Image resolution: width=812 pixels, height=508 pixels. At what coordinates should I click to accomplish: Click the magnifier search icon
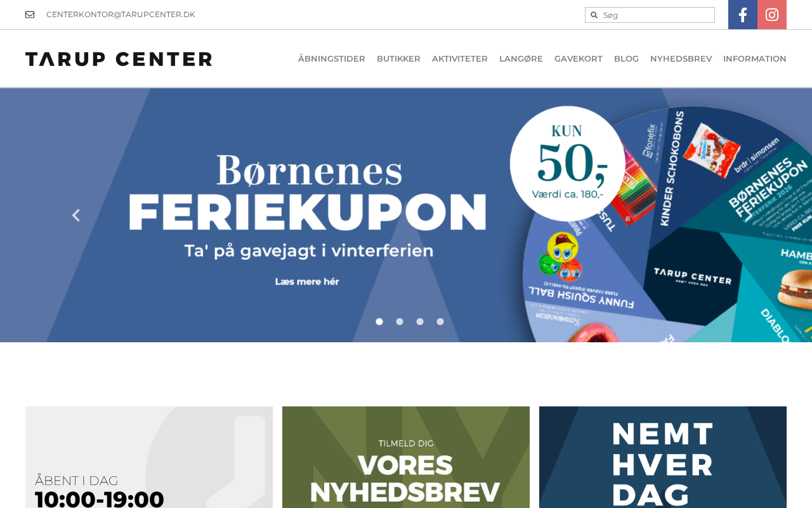594,15
